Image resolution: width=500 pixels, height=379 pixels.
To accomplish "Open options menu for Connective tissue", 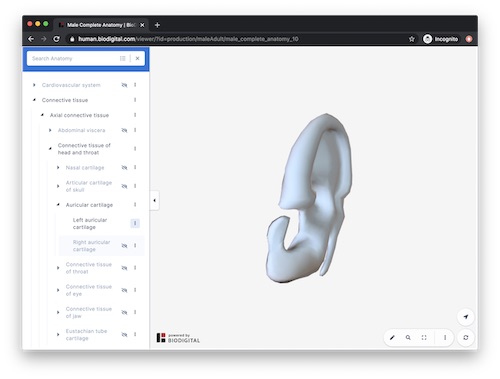I will point(135,100).
